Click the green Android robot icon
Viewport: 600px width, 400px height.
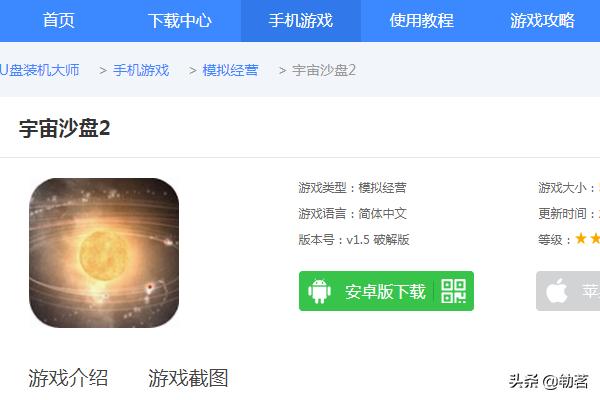[x=320, y=291]
